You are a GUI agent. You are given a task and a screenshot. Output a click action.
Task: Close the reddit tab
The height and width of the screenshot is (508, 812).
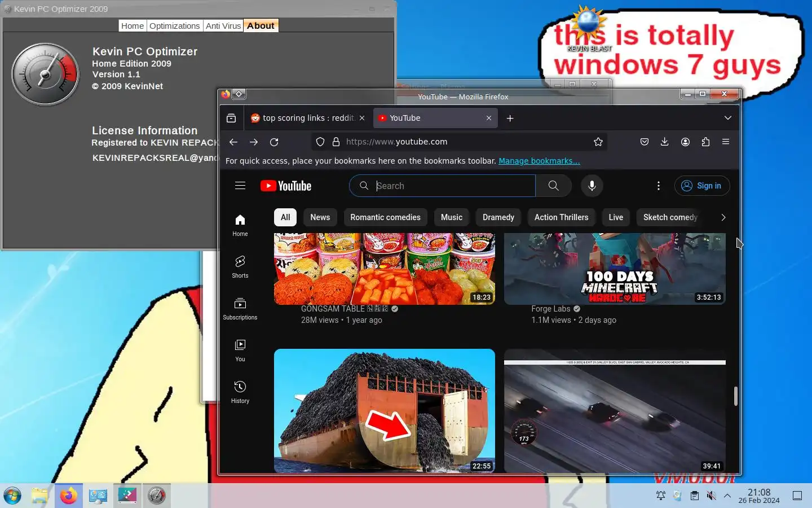362,118
